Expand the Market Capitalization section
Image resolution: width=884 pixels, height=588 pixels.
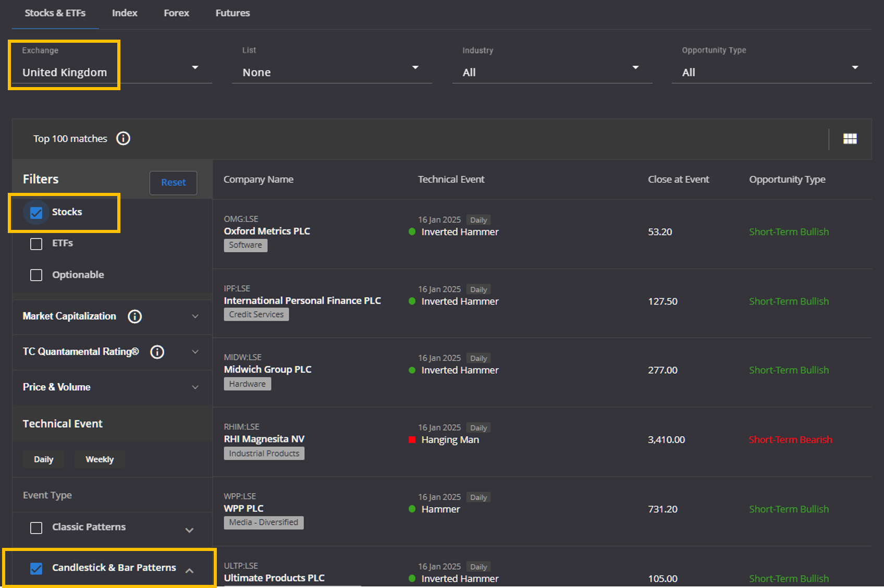[x=195, y=316]
